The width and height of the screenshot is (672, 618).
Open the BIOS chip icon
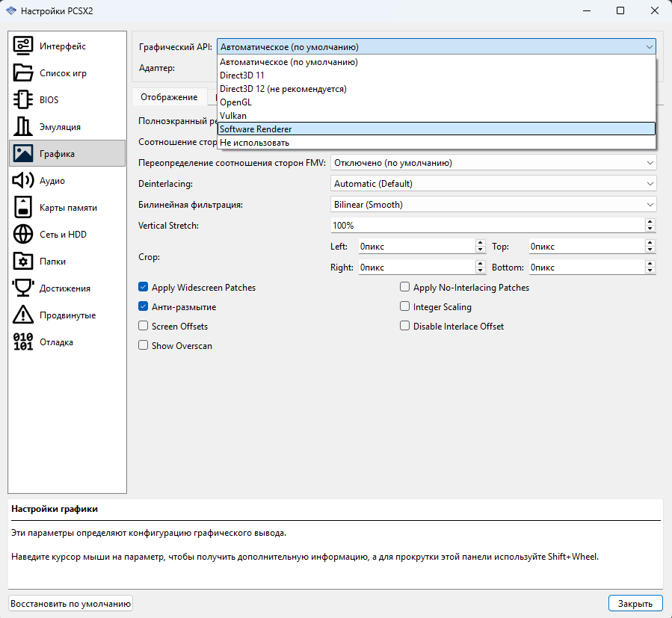point(23,100)
